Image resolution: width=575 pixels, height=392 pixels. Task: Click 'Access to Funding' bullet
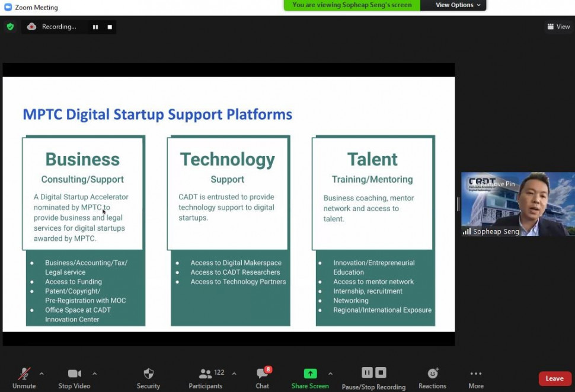click(74, 282)
